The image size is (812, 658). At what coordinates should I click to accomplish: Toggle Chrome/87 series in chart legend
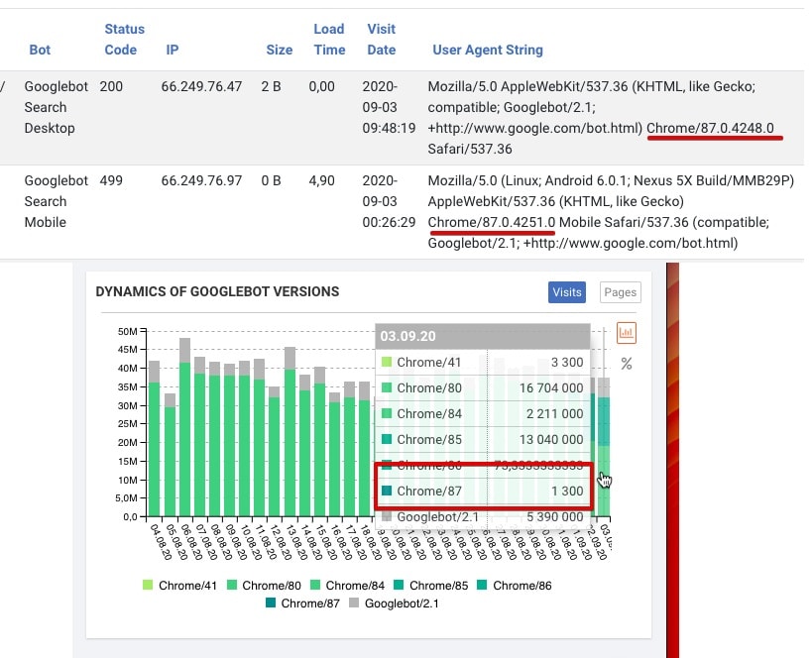point(302,603)
